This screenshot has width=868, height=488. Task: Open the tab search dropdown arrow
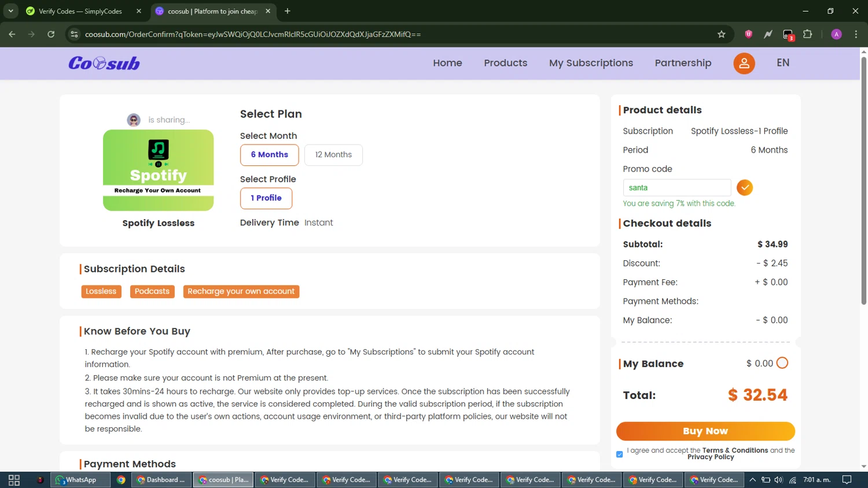pyautogui.click(x=10, y=11)
